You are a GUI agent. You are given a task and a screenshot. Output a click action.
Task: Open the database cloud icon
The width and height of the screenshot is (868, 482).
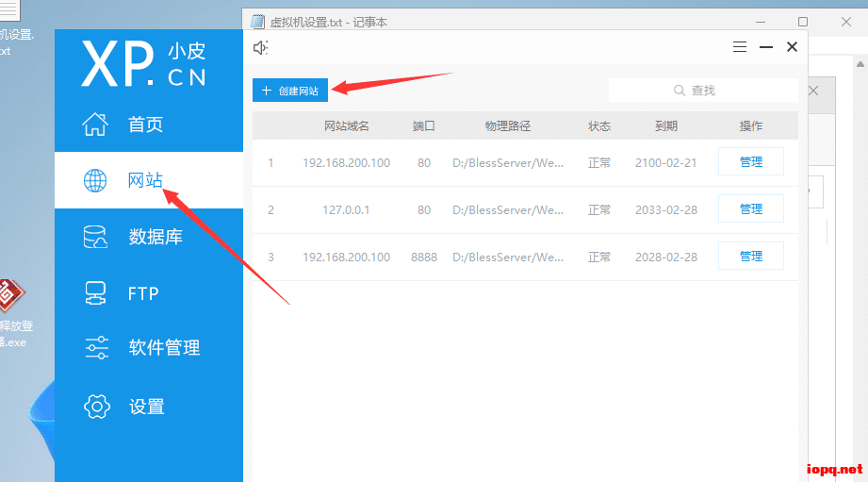click(x=96, y=237)
